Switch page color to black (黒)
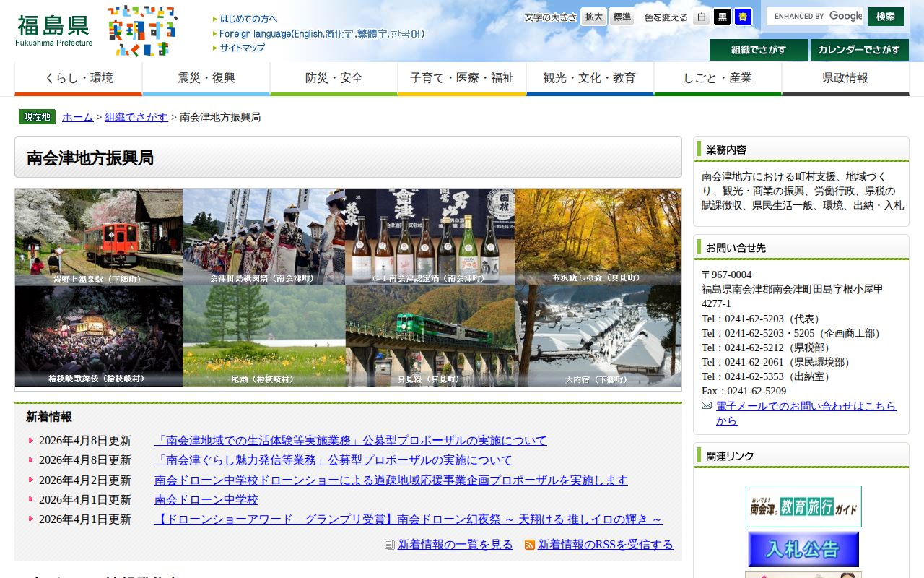 (x=723, y=17)
